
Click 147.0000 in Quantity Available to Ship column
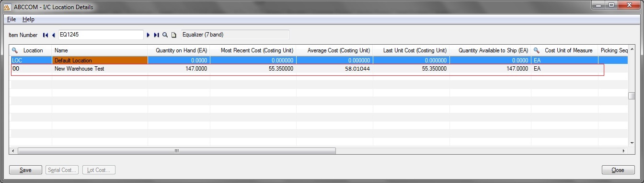pyautogui.click(x=490, y=69)
